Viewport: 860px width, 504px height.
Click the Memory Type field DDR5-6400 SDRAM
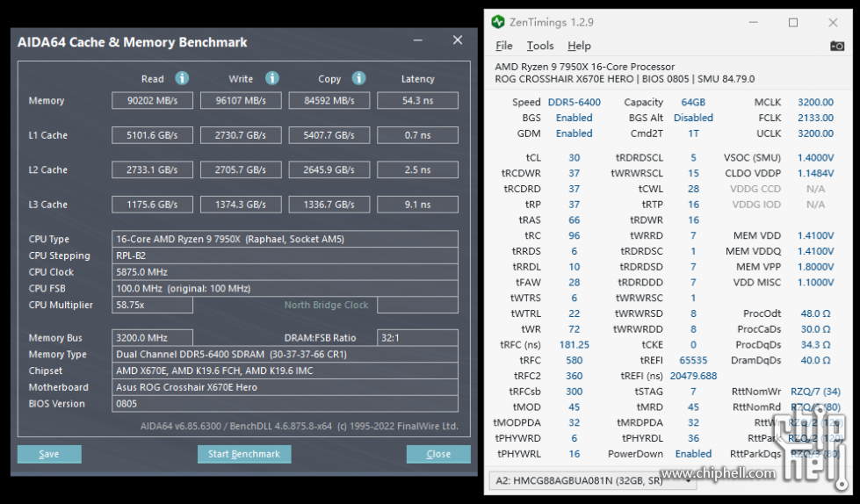click(285, 354)
